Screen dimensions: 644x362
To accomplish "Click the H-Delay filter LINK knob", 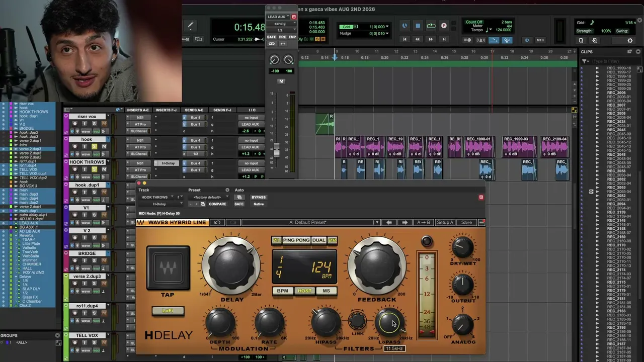I will pyautogui.click(x=357, y=320).
